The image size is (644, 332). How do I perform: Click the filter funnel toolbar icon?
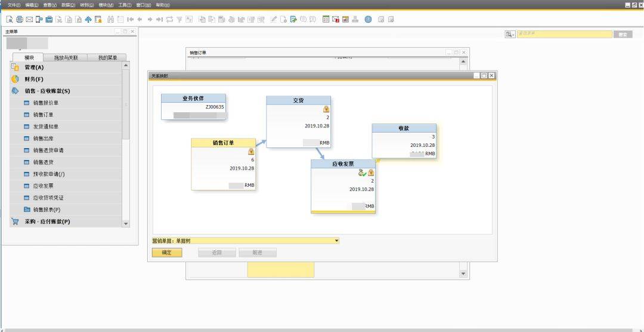point(179,19)
